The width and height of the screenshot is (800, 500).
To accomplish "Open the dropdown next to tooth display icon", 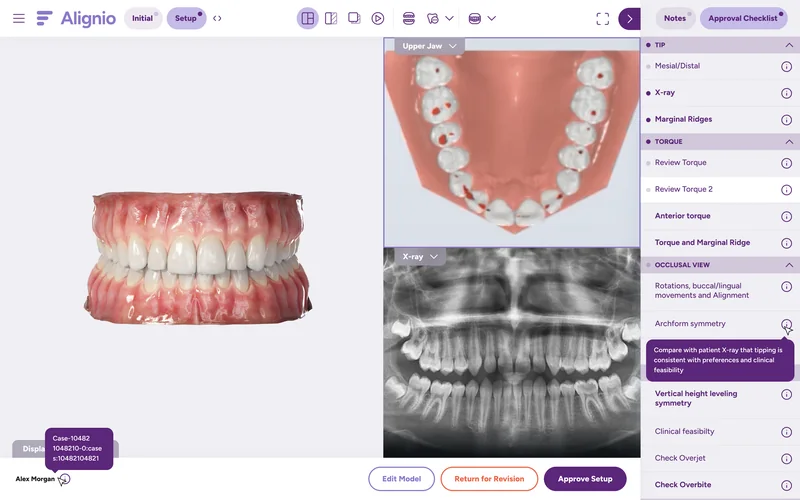I will coord(449,18).
